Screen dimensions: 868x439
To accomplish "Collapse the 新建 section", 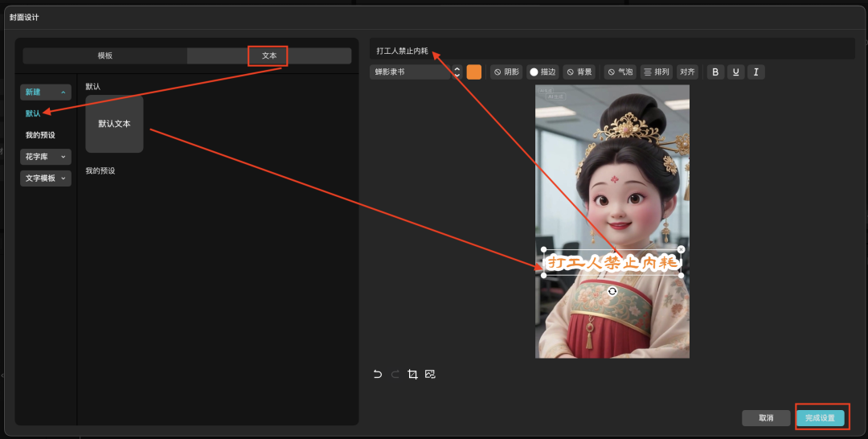I will pos(45,92).
